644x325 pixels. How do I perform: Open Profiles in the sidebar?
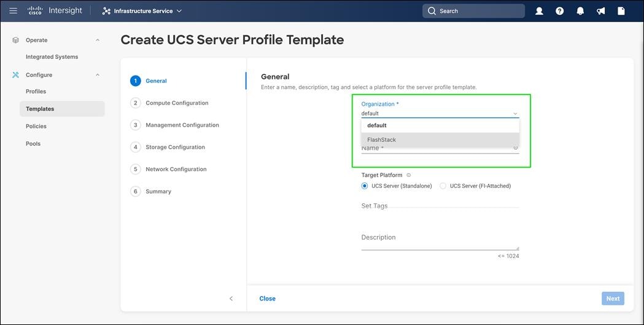36,91
